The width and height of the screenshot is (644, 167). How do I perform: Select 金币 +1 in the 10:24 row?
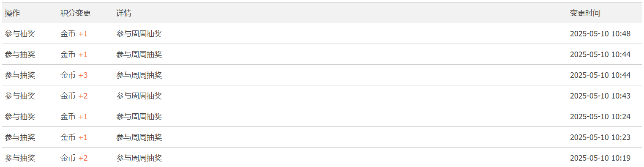(x=74, y=117)
